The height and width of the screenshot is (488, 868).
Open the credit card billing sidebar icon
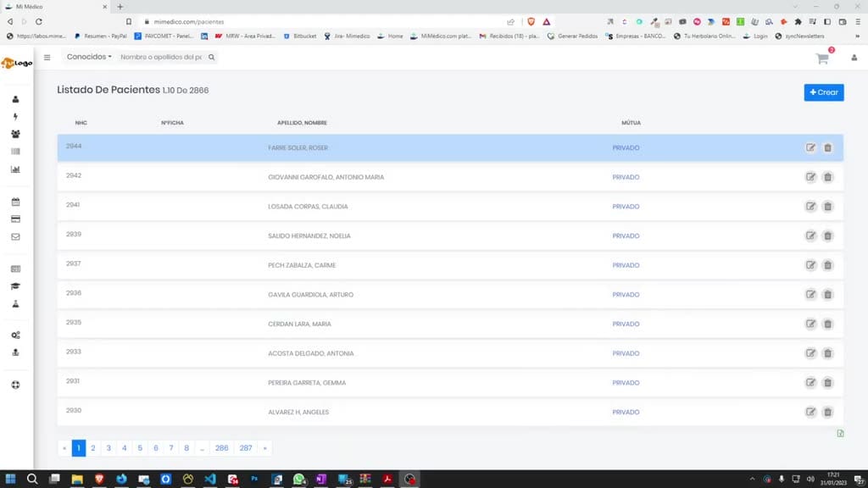[15, 219]
